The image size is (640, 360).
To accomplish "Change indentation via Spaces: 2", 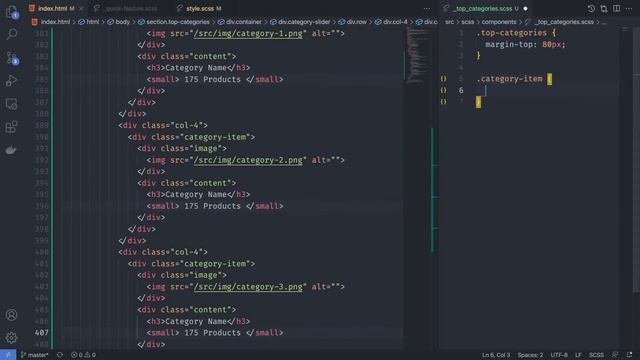I will point(530,355).
